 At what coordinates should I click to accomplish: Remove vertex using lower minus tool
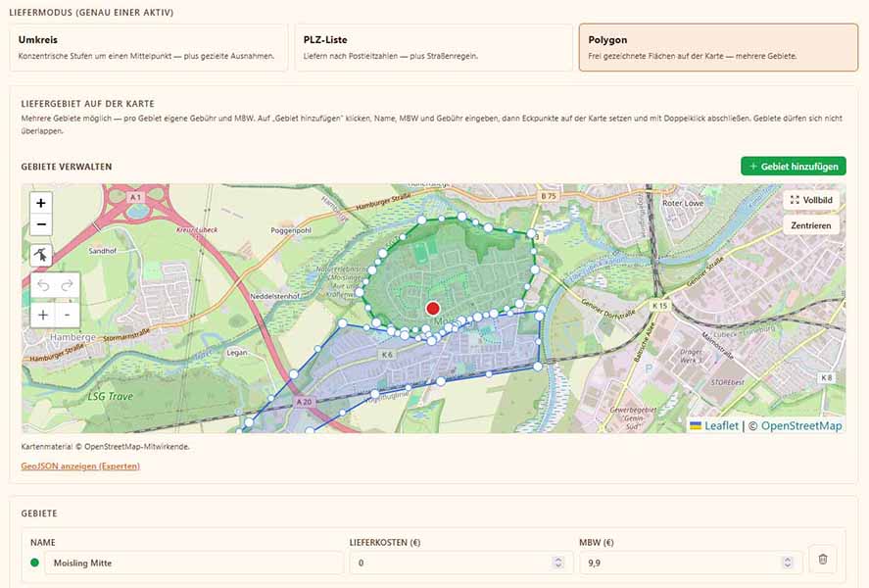click(x=67, y=315)
